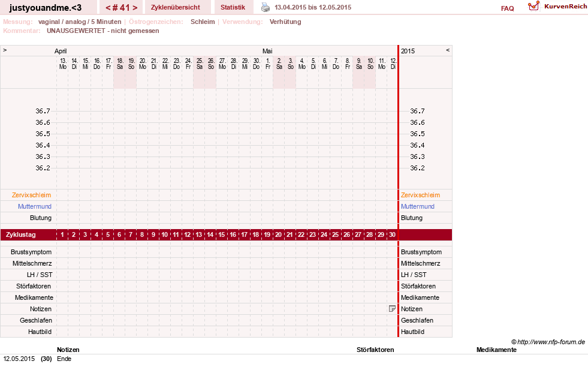The image size is (588, 373).
Task: Click the left Brustsymptom row label
Action: point(31,252)
